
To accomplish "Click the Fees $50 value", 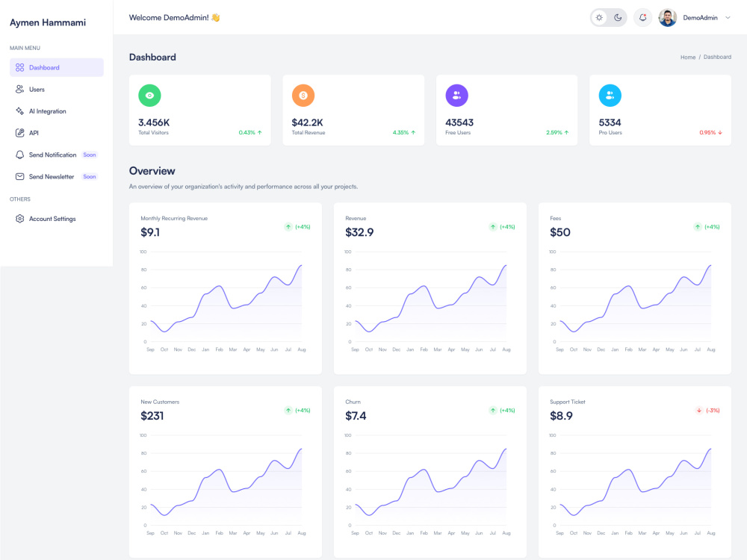I will (x=560, y=232).
